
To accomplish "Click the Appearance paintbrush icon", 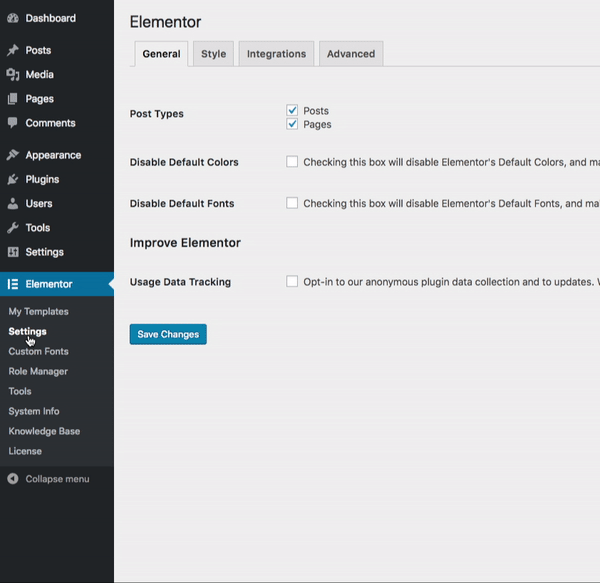I will point(12,155).
